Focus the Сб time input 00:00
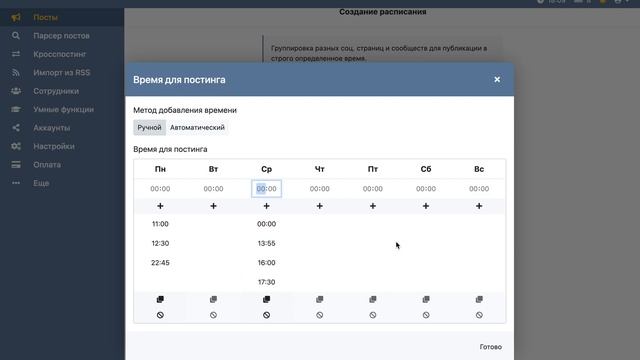640x360 pixels. [426, 189]
